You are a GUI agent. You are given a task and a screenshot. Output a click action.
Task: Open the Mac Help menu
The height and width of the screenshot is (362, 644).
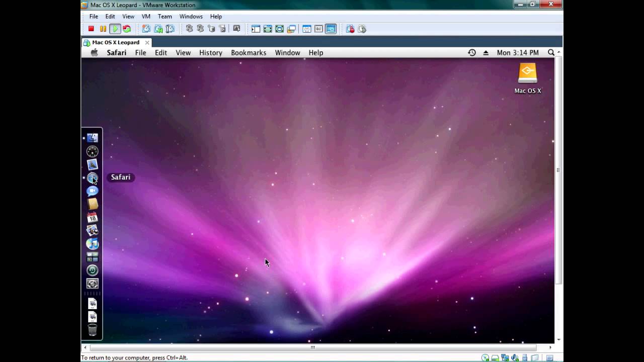[316, 53]
